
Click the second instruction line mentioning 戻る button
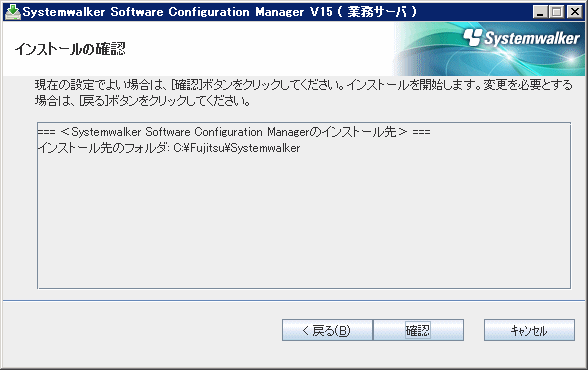tap(142, 101)
